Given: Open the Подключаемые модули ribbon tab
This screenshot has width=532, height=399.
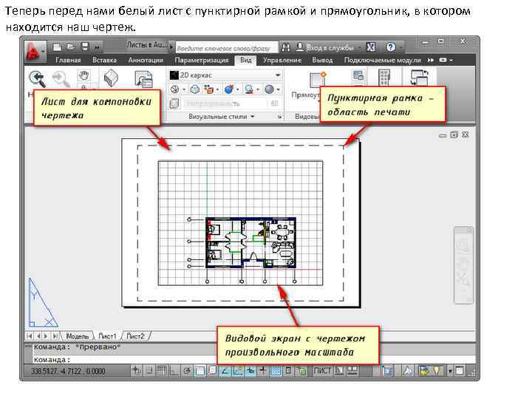Looking at the screenshot, I should (383, 60).
